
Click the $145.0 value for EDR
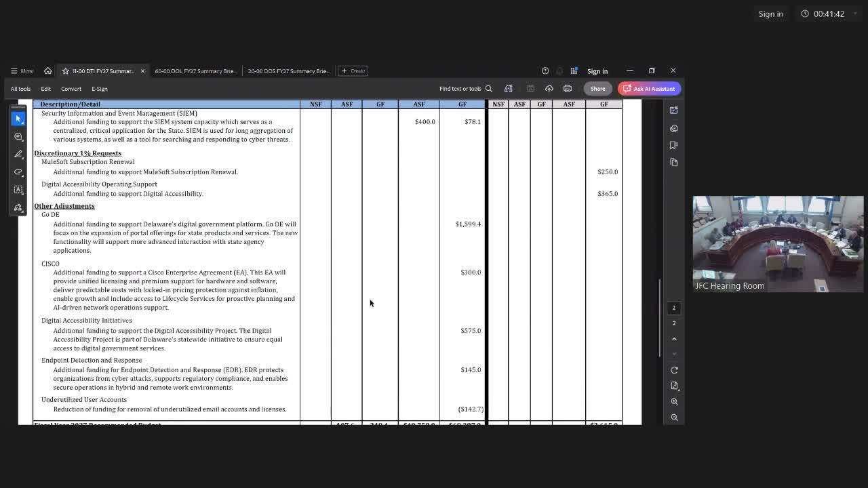471,370
